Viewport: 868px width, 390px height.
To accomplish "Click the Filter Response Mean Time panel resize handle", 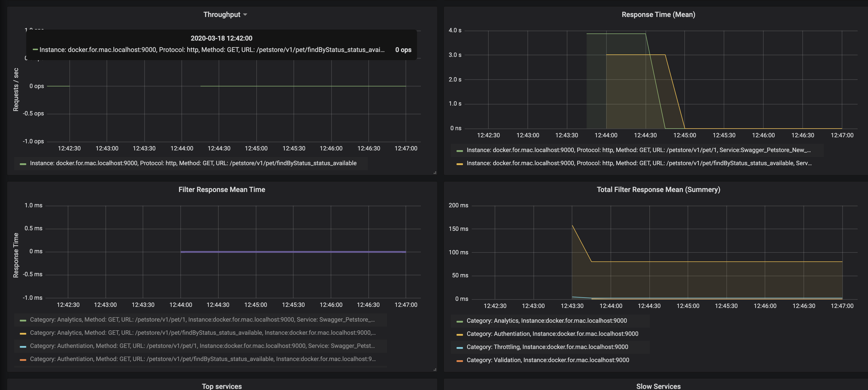I will pyautogui.click(x=435, y=369).
